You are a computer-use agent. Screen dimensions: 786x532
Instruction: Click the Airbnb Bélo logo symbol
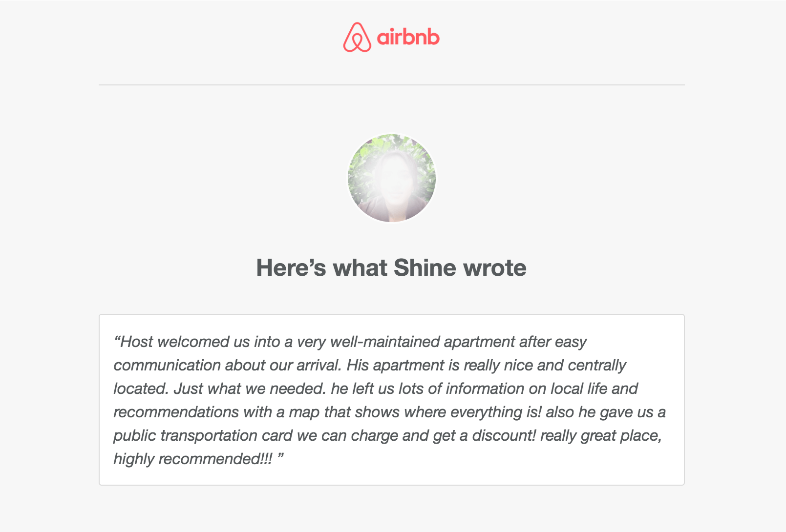(x=357, y=37)
